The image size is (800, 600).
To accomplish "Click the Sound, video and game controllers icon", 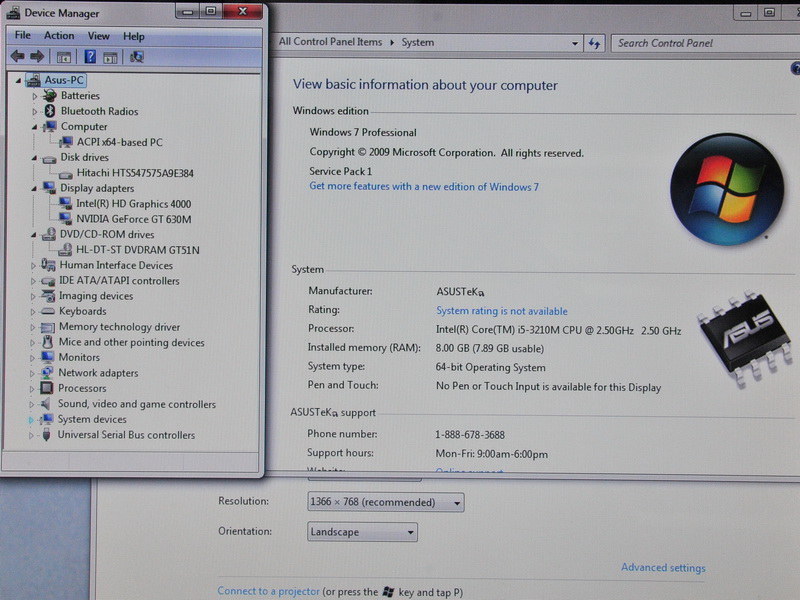I will [x=46, y=404].
